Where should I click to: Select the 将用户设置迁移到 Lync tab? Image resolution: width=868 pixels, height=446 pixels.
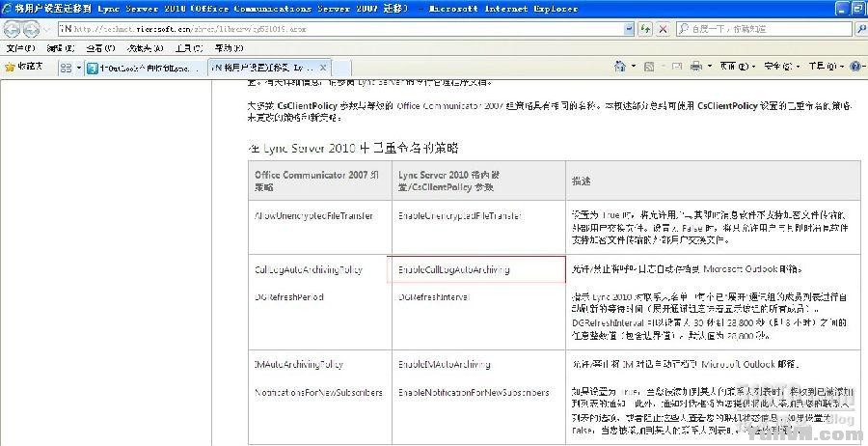(x=261, y=68)
